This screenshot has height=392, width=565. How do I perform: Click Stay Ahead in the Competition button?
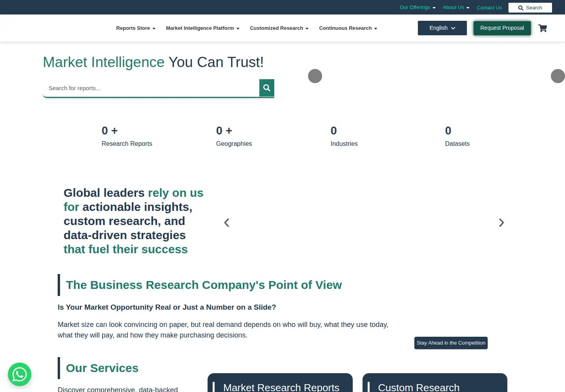451,343
